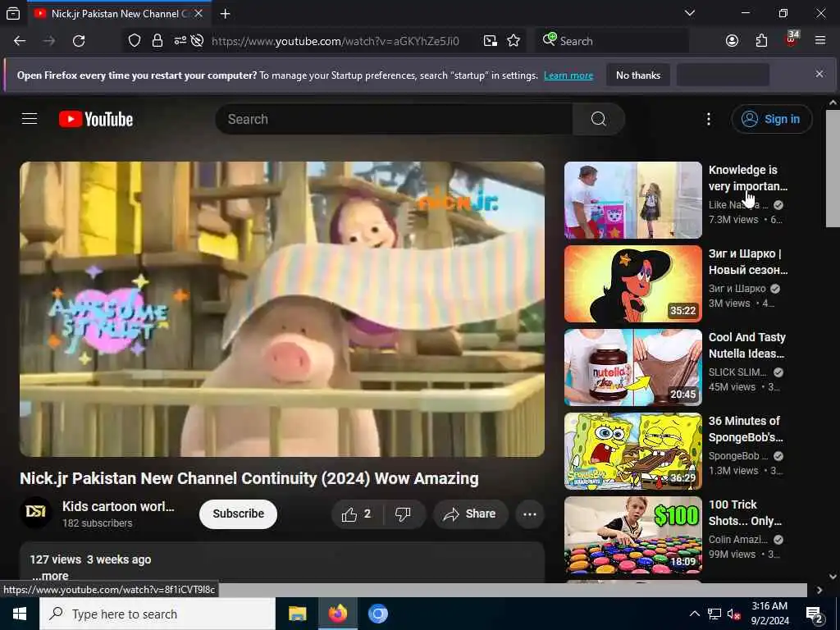840x630 pixels.
Task: Open Firefox application menu
Action: click(820, 41)
